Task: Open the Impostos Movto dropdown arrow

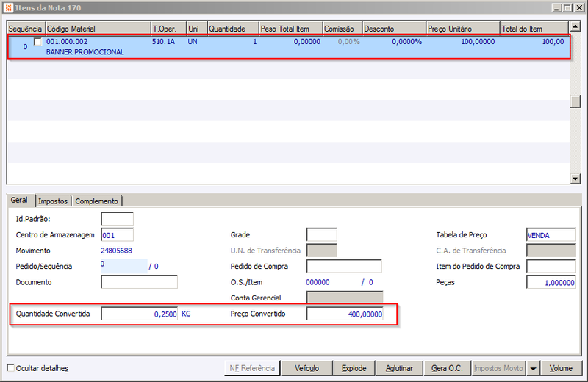Action: pyautogui.click(x=533, y=368)
